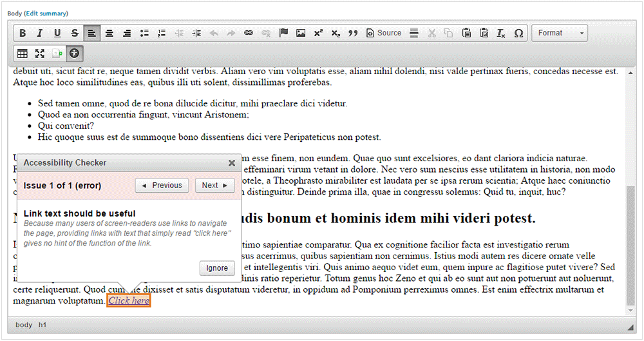Go to the Previous accessibility issue

(x=162, y=186)
